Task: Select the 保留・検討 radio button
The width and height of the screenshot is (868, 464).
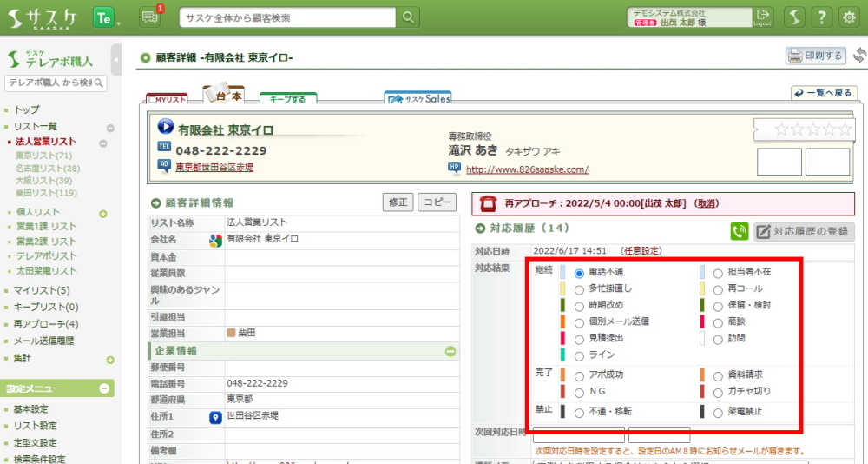Action: [718, 307]
